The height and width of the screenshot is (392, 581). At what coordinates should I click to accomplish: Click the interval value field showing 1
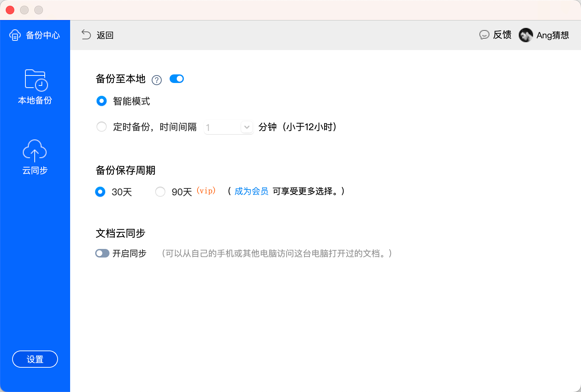pos(222,127)
